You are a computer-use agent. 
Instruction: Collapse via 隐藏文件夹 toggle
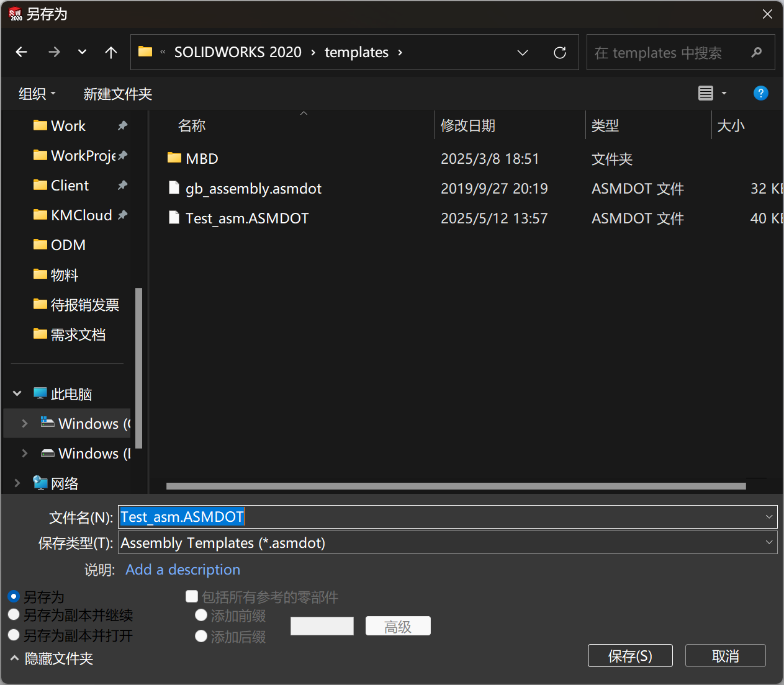[52, 658]
